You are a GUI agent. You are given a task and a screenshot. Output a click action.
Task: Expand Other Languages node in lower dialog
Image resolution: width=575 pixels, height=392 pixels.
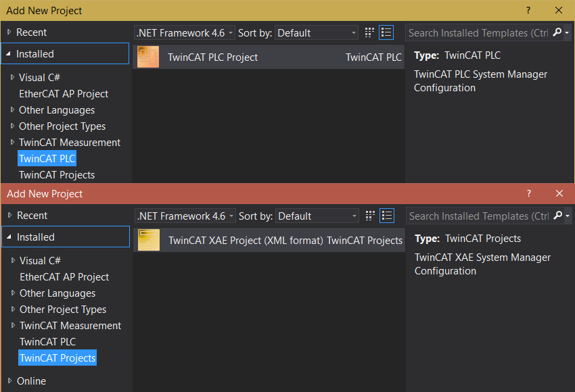click(x=13, y=293)
